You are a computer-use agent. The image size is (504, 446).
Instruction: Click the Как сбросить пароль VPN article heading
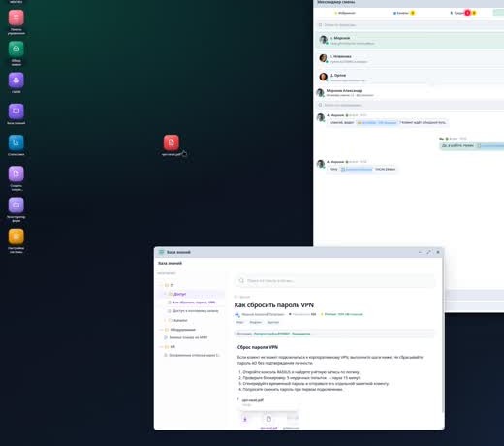pos(273,305)
